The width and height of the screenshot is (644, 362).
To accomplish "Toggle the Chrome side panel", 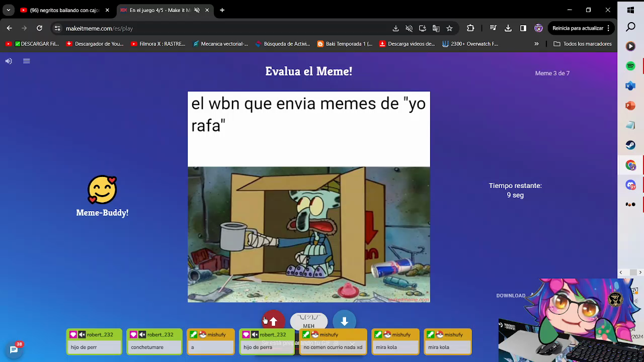I will [523, 28].
